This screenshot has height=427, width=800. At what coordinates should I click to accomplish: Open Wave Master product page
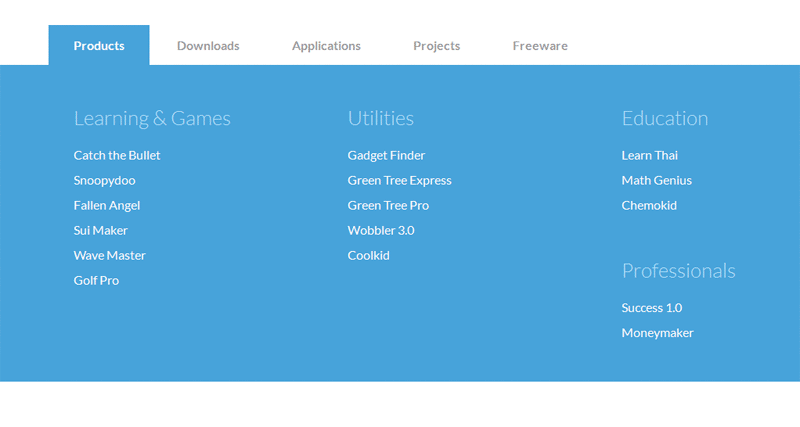click(110, 255)
